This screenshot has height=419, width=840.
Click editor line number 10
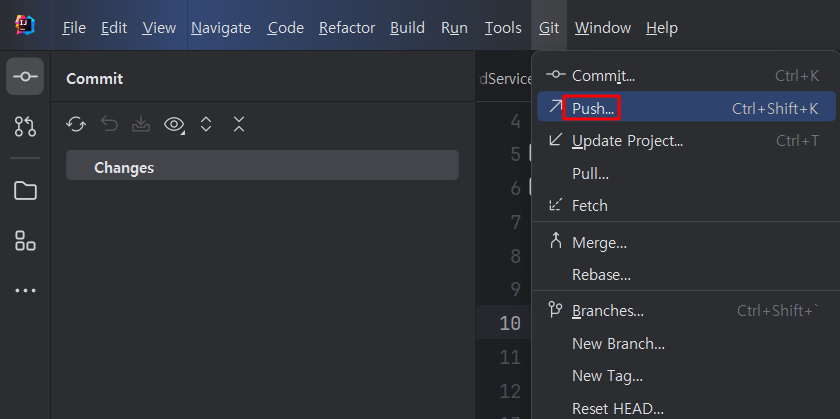[x=510, y=323]
